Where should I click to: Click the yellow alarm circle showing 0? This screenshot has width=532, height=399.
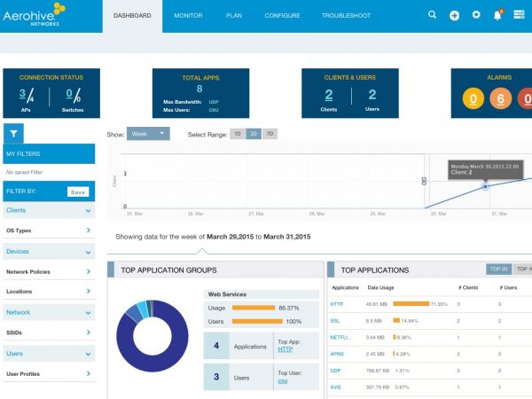click(473, 98)
